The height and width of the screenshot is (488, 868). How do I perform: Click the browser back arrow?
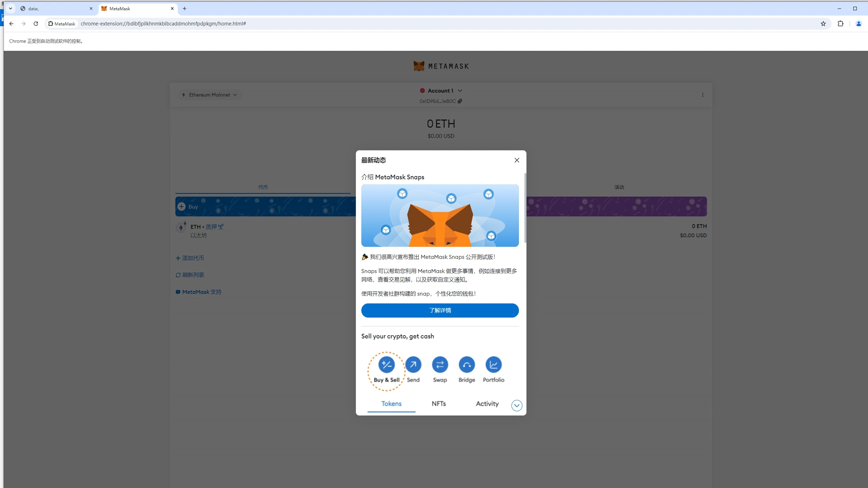click(x=11, y=23)
